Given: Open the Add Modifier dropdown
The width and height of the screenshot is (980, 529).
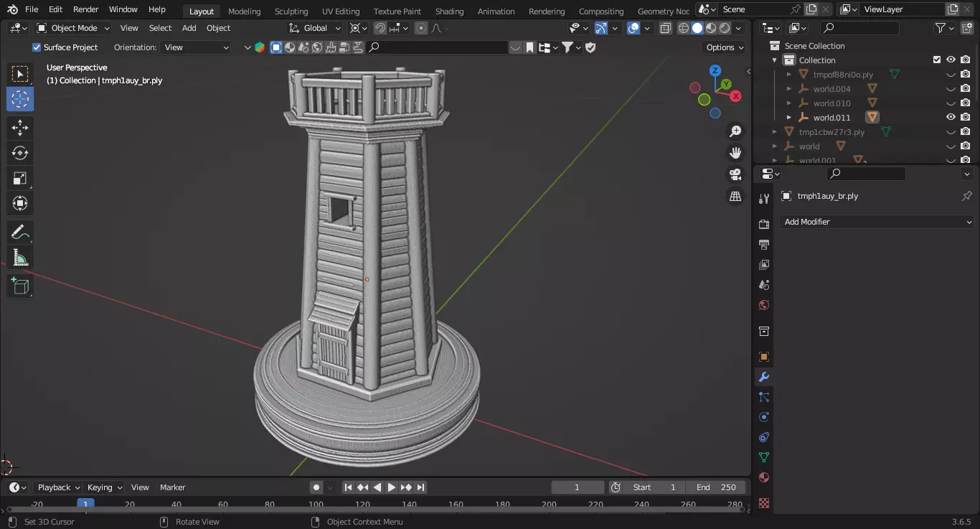Looking at the screenshot, I should (877, 222).
